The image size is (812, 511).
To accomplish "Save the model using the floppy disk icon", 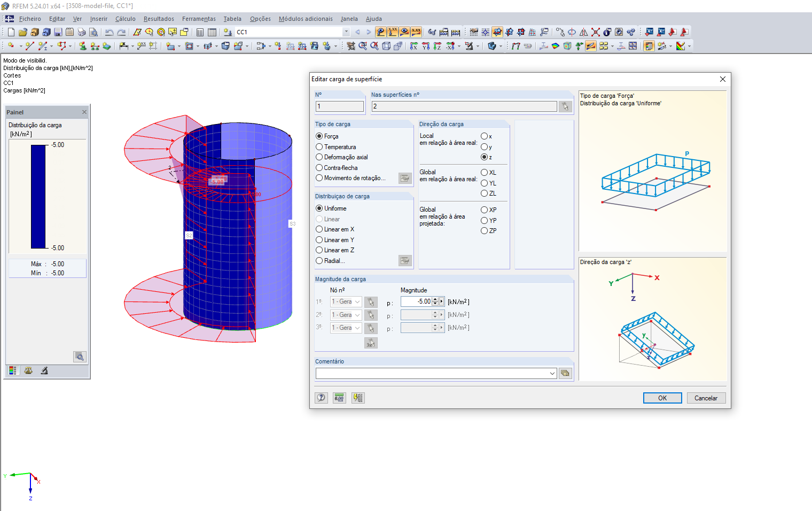I will [x=58, y=32].
